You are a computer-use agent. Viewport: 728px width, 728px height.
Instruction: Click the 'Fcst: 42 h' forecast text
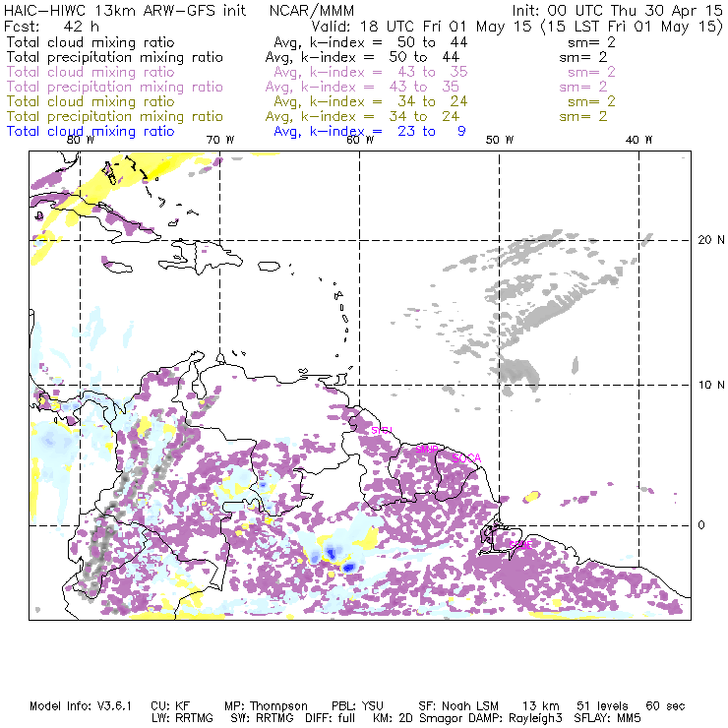[51, 26]
